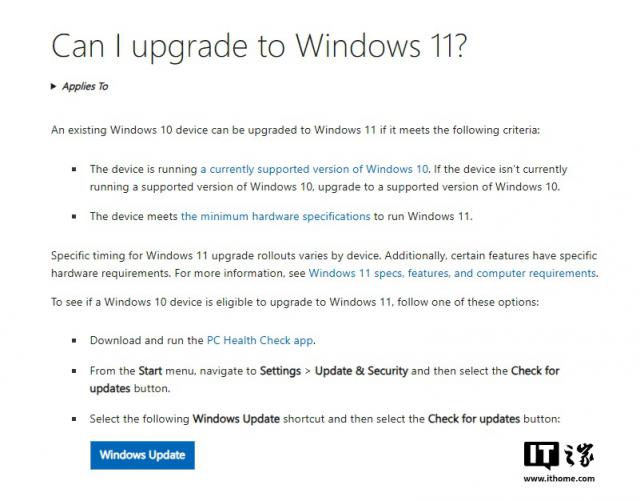Follow the Windows 11 specs, features, and computer requirements link
The height and width of the screenshot is (501, 640).
pos(452,273)
